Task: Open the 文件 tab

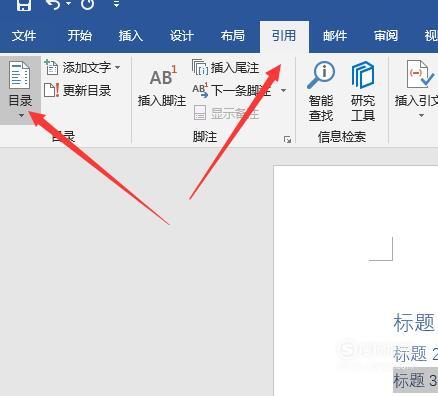Action: pyautogui.click(x=24, y=36)
